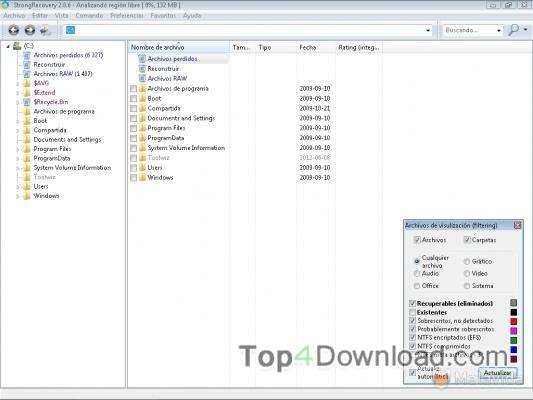Toggle Recuperables (eliminados) checkbox
Viewport: 533px width, 400px height.
pos(412,303)
